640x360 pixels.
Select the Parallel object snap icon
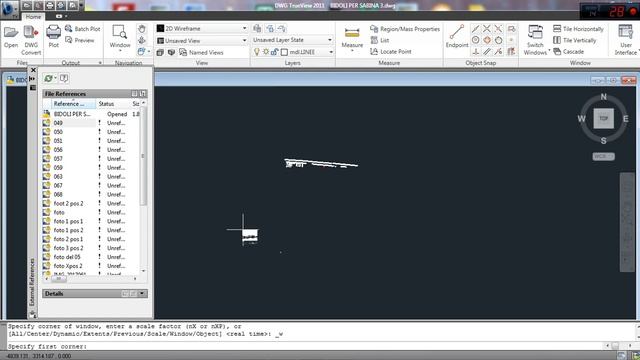coord(487,51)
